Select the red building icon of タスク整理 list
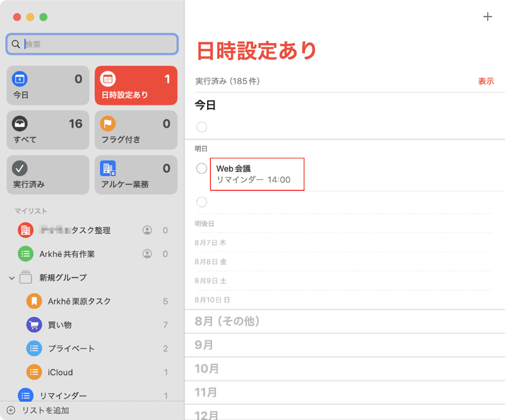This screenshot has width=505, height=420. [x=25, y=230]
